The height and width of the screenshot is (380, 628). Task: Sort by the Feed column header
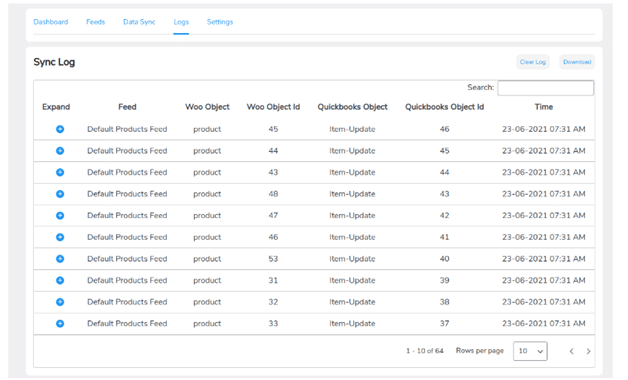click(x=127, y=107)
